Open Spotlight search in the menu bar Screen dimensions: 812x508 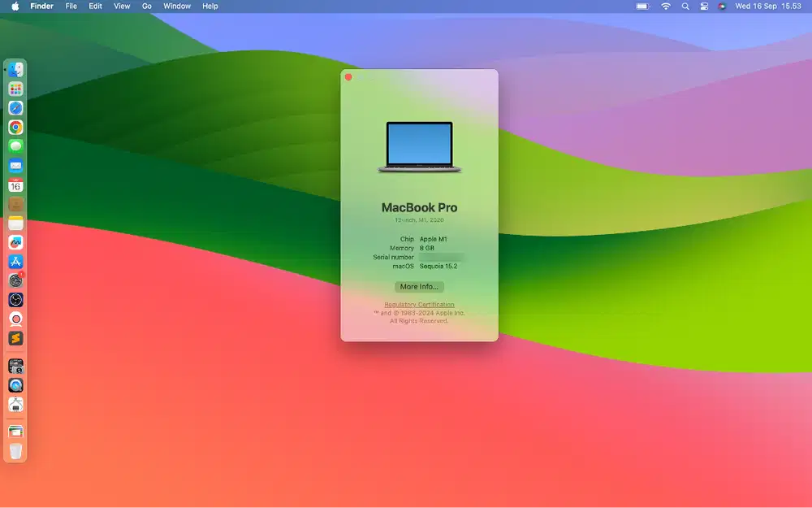pyautogui.click(x=685, y=7)
